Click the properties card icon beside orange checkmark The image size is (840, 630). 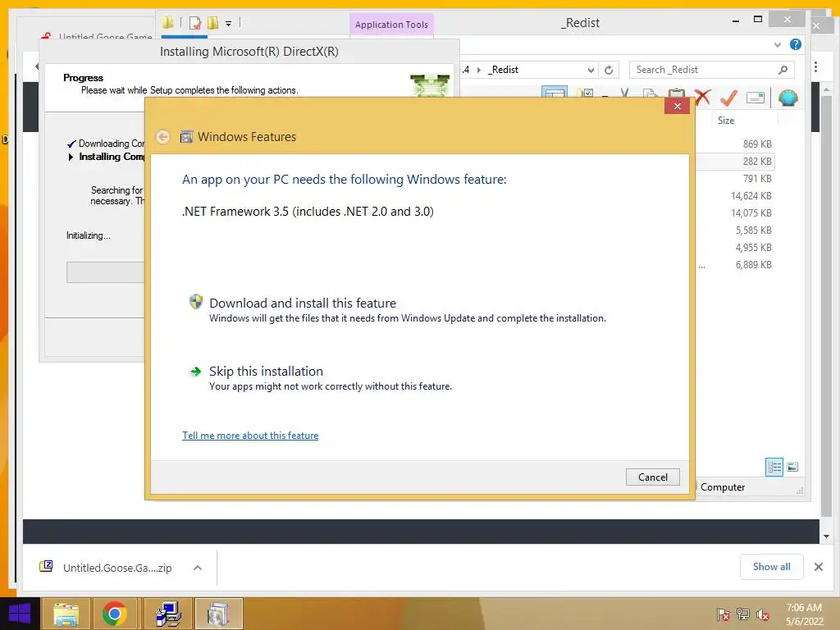point(756,98)
